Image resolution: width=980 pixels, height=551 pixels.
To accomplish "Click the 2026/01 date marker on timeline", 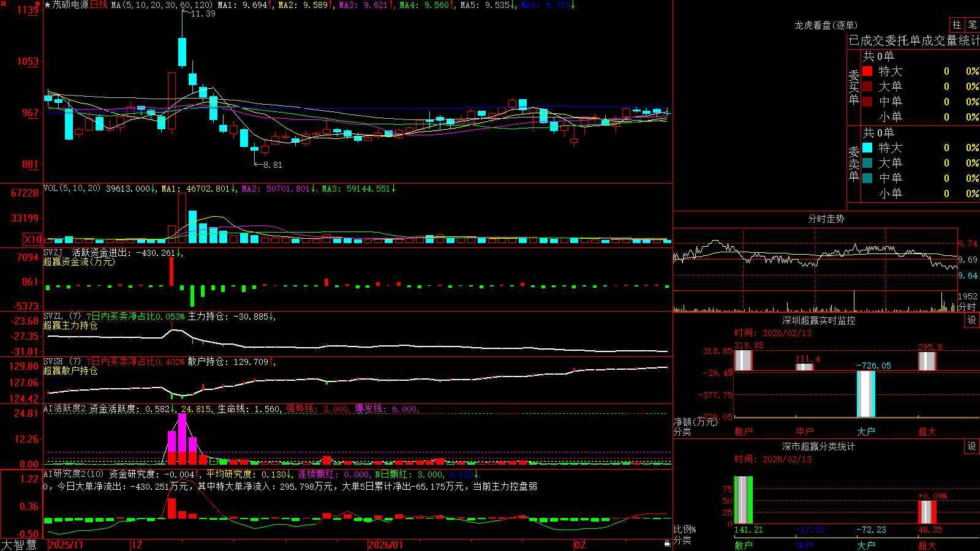I will click(385, 545).
